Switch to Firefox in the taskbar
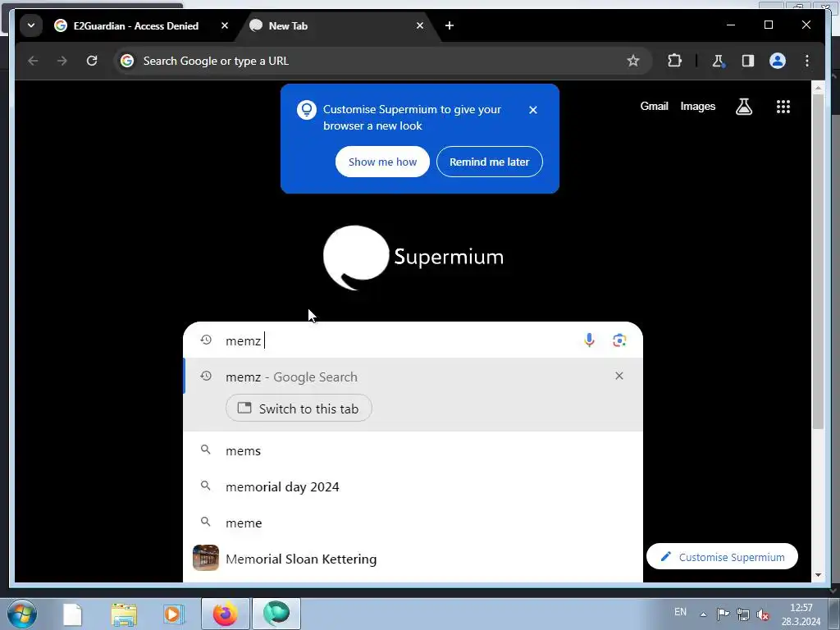Image resolution: width=840 pixels, height=630 pixels. [x=226, y=614]
